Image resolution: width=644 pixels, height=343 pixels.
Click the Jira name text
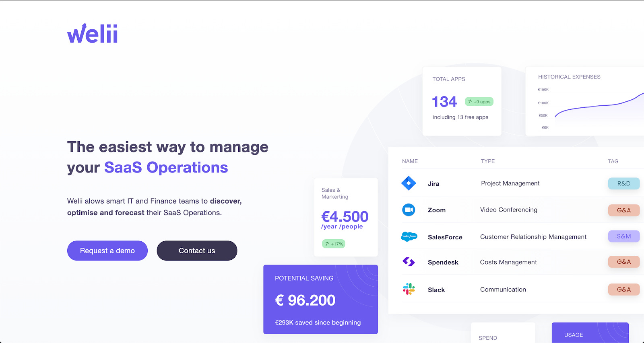point(433,184)
